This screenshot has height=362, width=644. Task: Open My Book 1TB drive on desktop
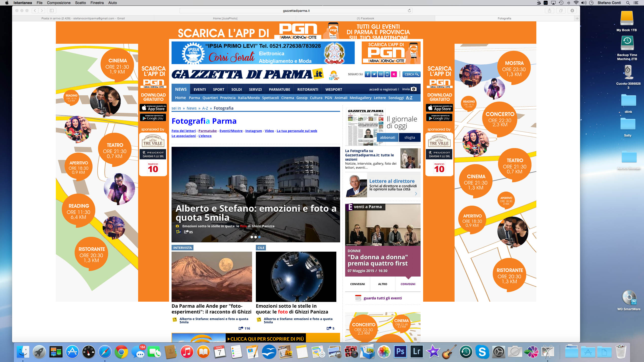(627, 18)
